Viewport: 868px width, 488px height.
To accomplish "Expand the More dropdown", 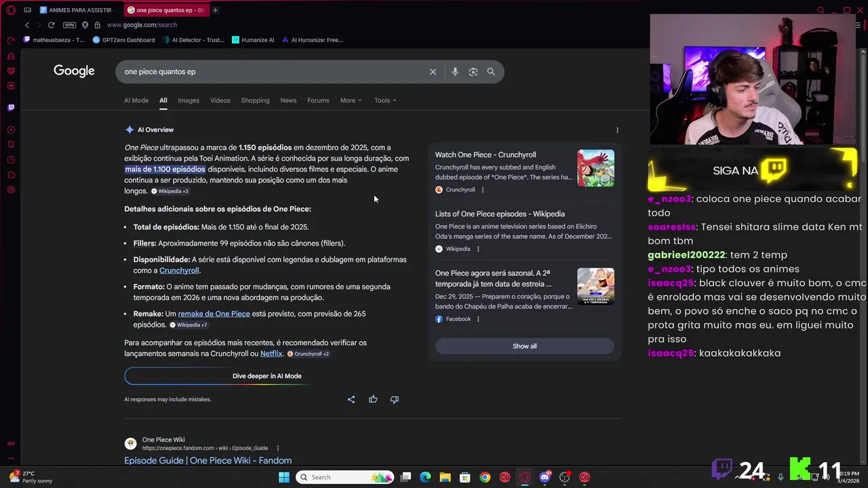I will point(351,100).
